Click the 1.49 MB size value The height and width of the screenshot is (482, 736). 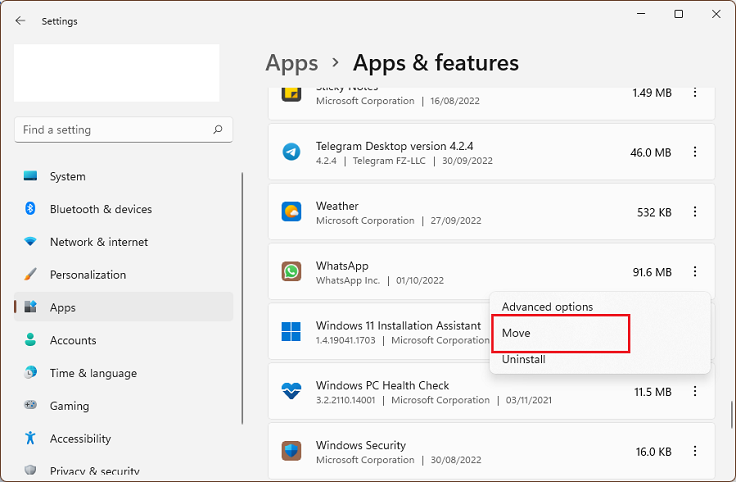click(652, 93)
